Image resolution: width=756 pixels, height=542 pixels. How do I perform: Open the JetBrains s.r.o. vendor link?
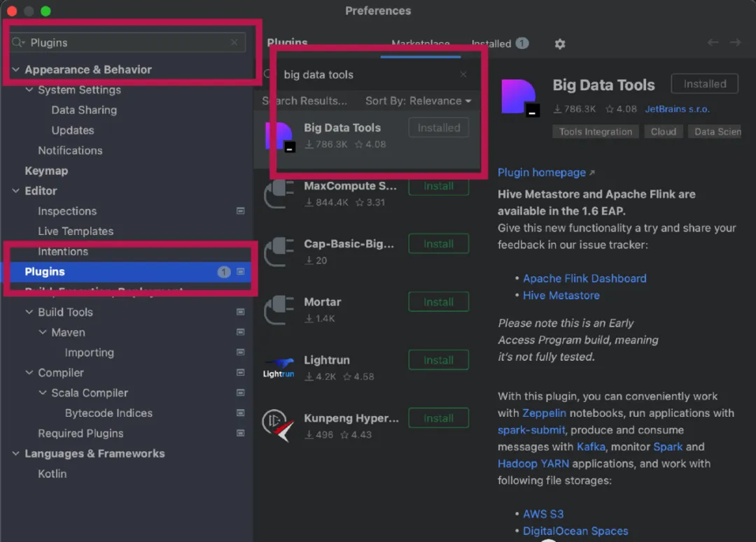point(677,109)
